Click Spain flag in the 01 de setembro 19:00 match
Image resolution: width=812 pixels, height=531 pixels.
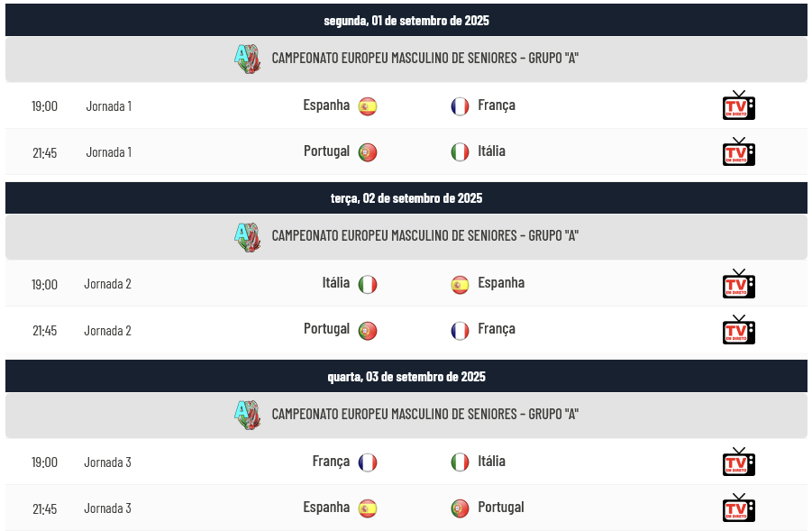coord(368,106)
